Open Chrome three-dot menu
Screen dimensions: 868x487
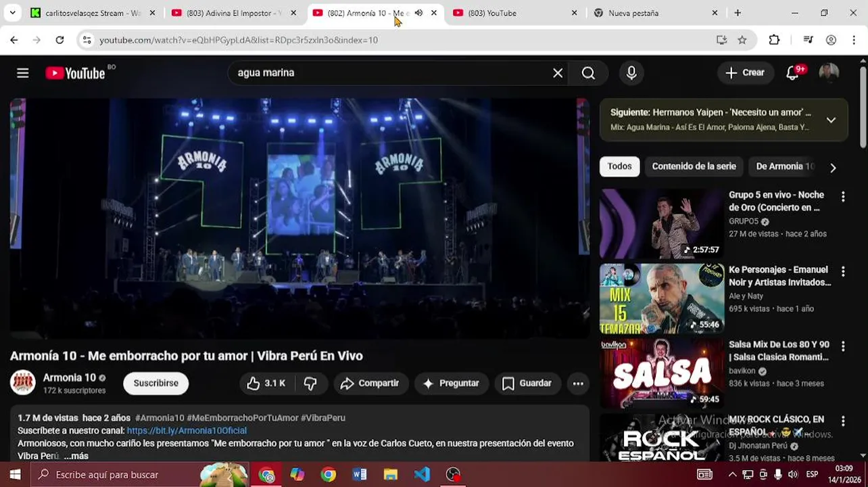pos(855,40)
